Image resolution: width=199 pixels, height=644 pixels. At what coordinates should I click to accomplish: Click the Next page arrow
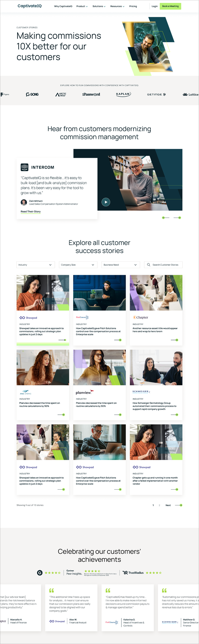point(179,505)
